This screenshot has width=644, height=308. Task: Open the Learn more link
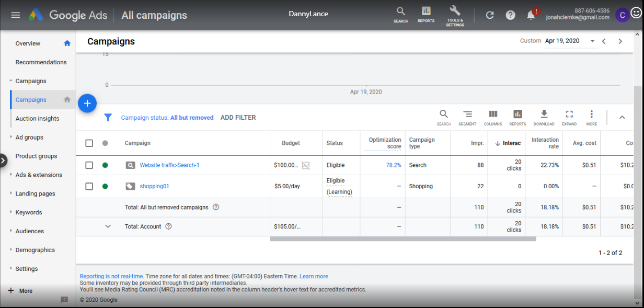(314, 276)
